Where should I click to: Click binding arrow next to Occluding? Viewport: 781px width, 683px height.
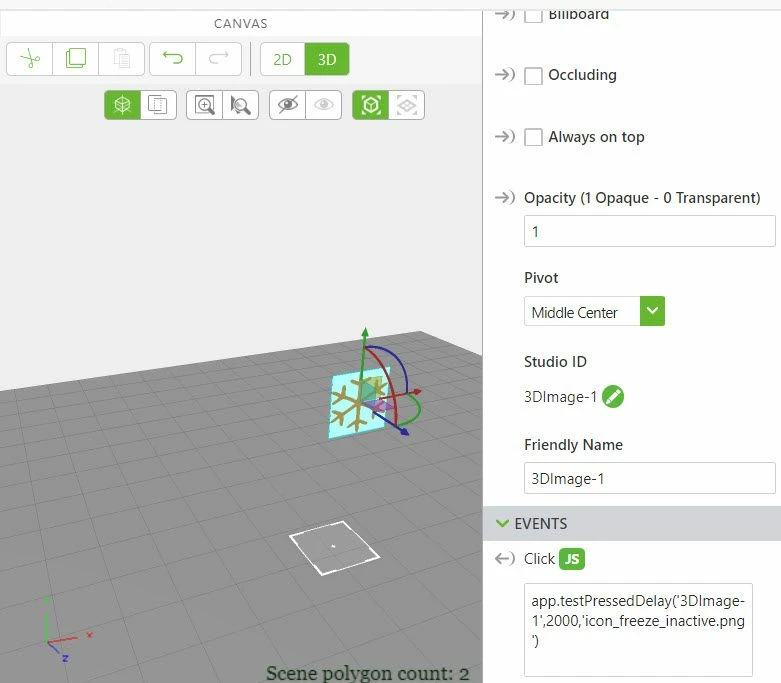pyautogui.click(x=505, y=75)
